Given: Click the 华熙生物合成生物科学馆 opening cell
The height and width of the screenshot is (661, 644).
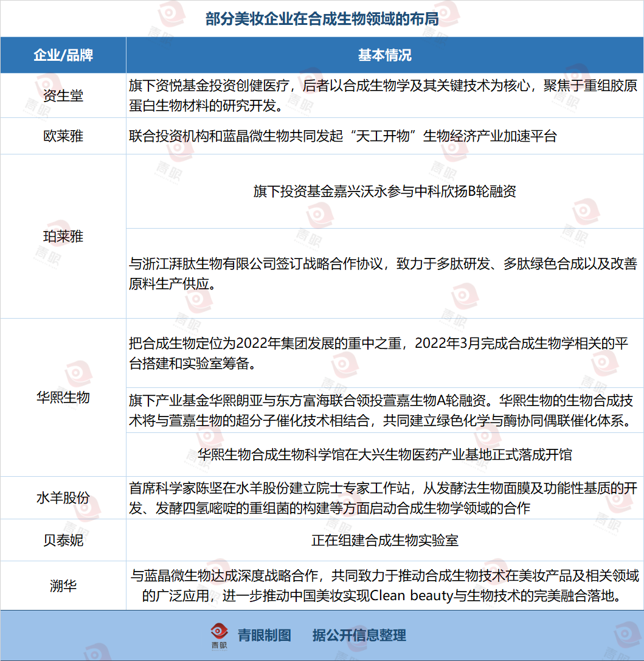Looking at the screenshot, I should click(385, 454).
